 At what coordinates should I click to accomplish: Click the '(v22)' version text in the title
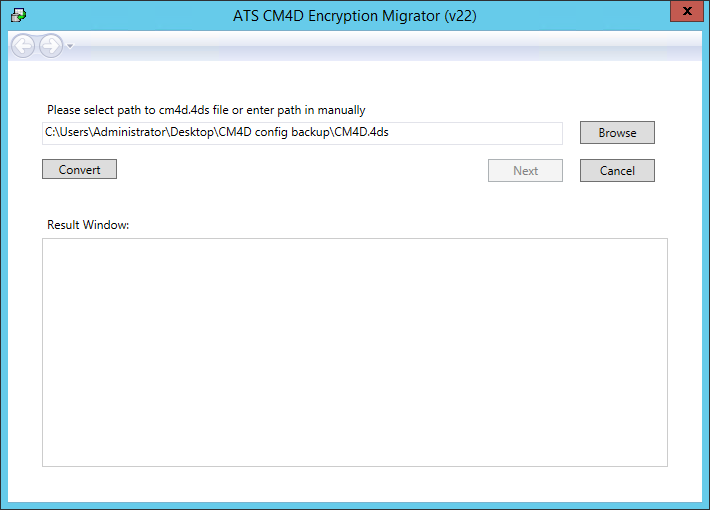click(462, 16)
